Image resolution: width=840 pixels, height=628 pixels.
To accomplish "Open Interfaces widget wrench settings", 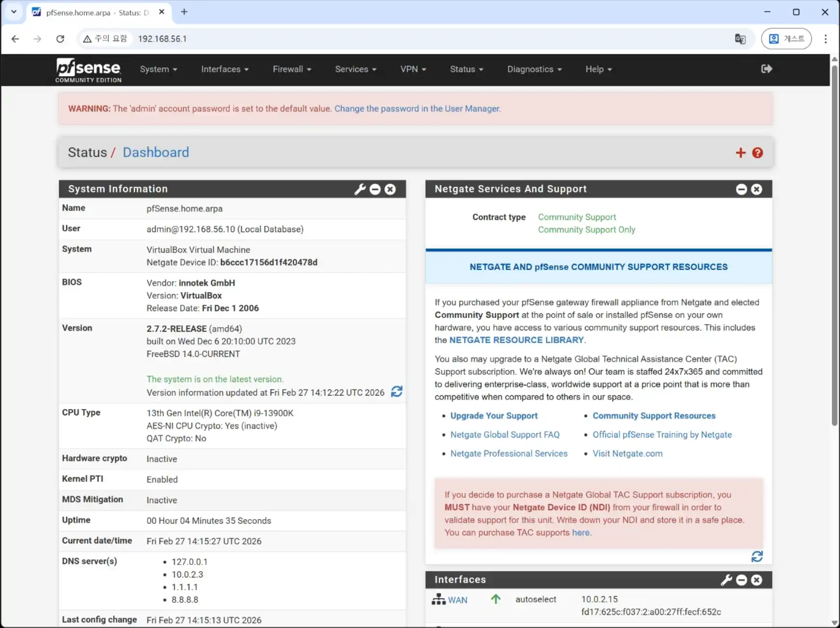I will coord(726,580).
